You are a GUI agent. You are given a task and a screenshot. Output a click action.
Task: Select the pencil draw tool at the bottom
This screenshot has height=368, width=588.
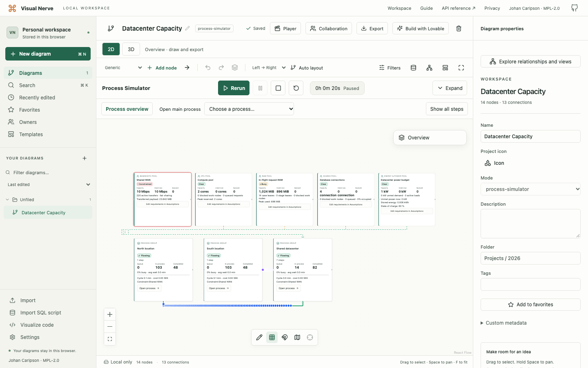click(x=259, y=337)
